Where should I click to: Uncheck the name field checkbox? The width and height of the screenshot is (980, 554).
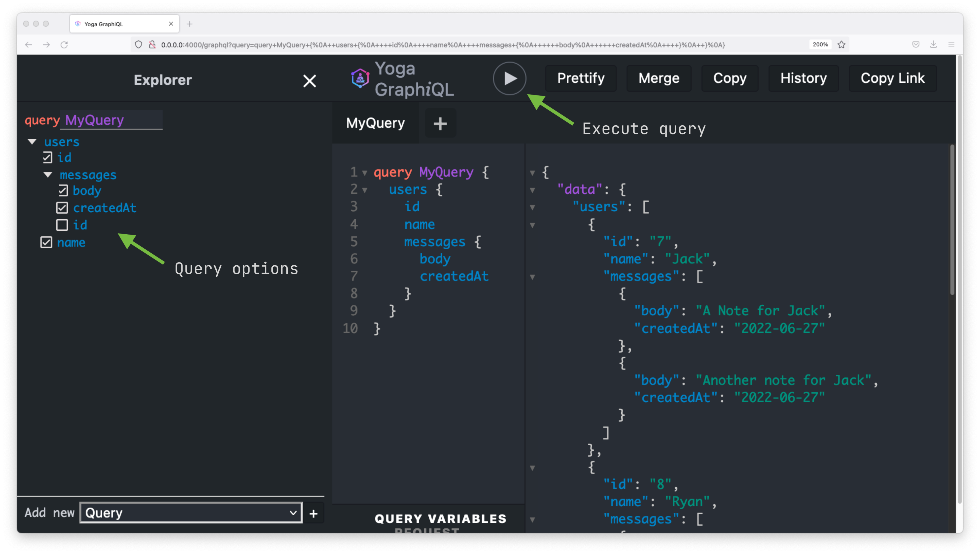tap(46, 242)
